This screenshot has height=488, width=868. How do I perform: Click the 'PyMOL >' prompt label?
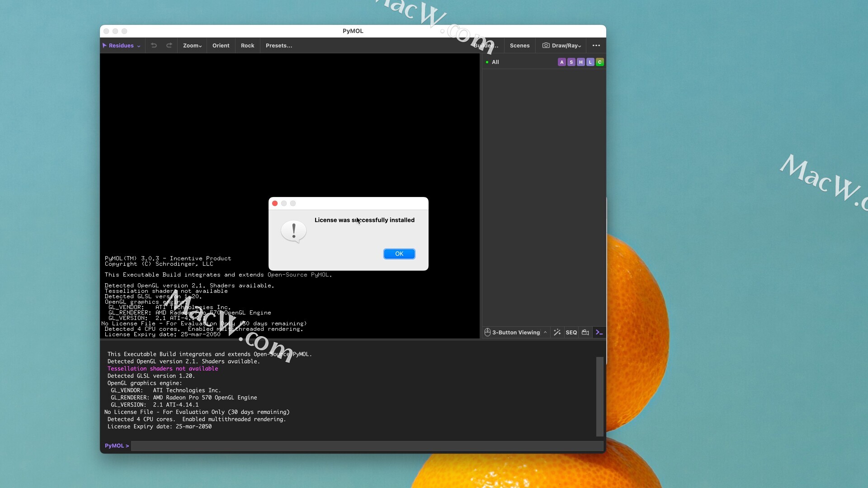(x=117, y=446)
